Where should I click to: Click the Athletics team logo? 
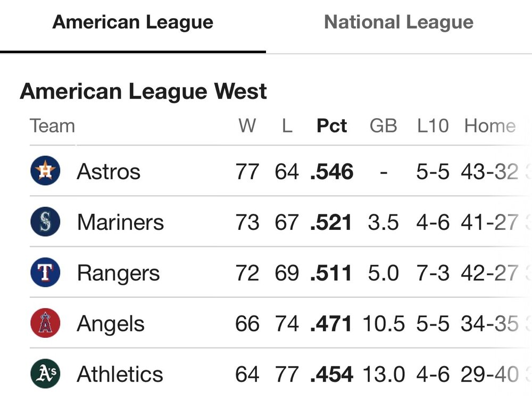point(45,374)
